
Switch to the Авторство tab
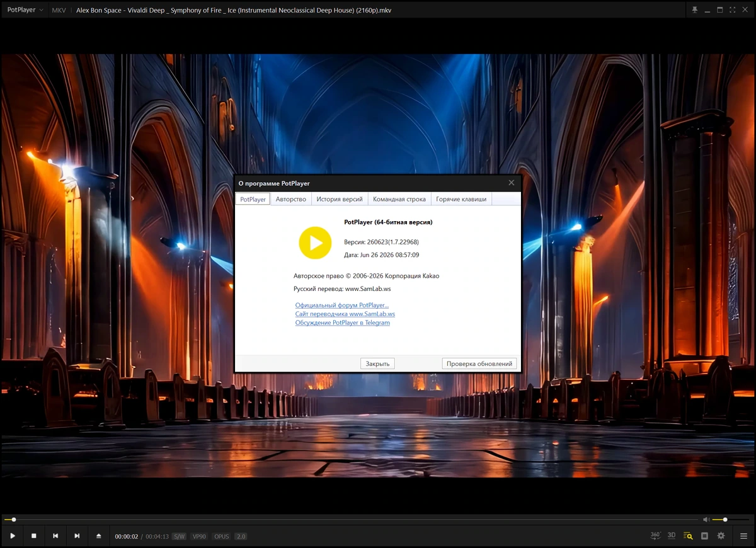coord(291,199)
